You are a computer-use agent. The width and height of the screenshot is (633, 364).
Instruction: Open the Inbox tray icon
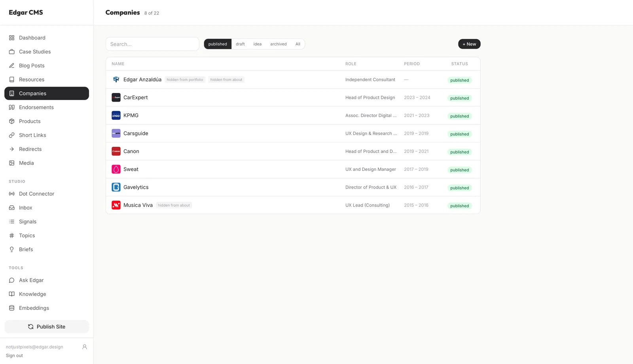tap(12, 208)
